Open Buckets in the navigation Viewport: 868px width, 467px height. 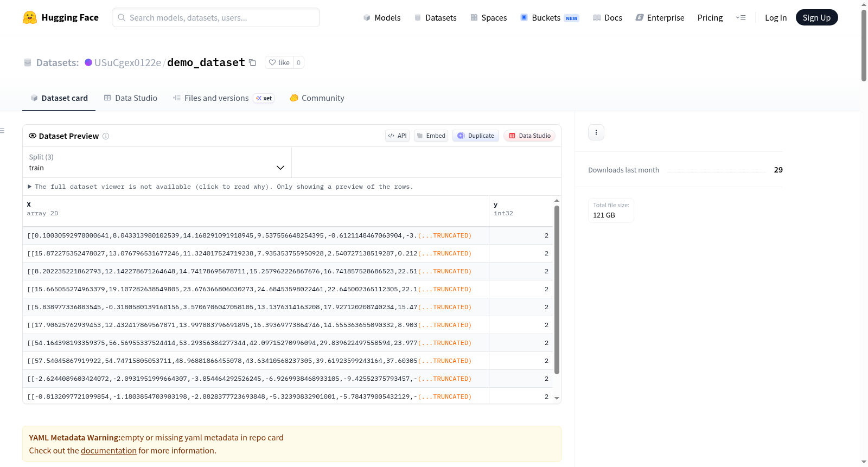click(x=550, y=17)
